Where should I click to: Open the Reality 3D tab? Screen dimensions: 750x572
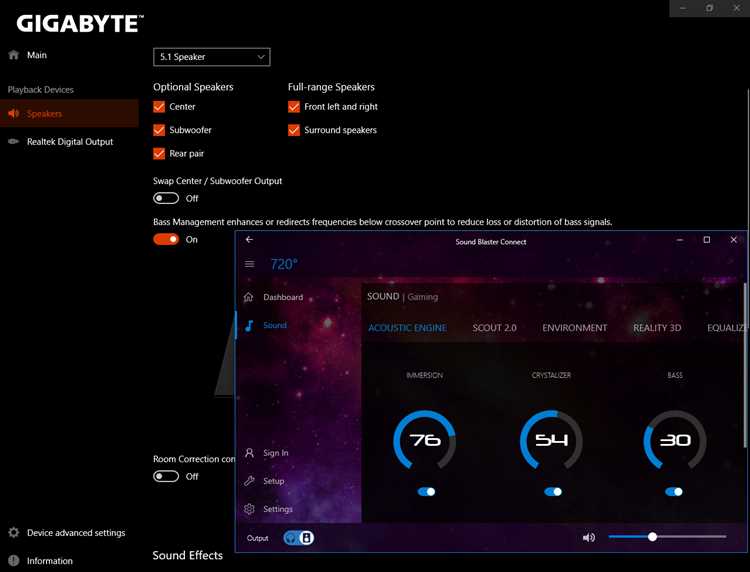pyautogui.click(x=657, y=328)
